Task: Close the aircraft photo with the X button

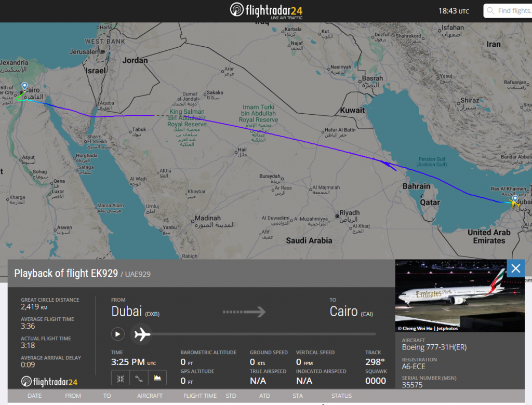Action: pyautogui.click(x=515, y=268)
